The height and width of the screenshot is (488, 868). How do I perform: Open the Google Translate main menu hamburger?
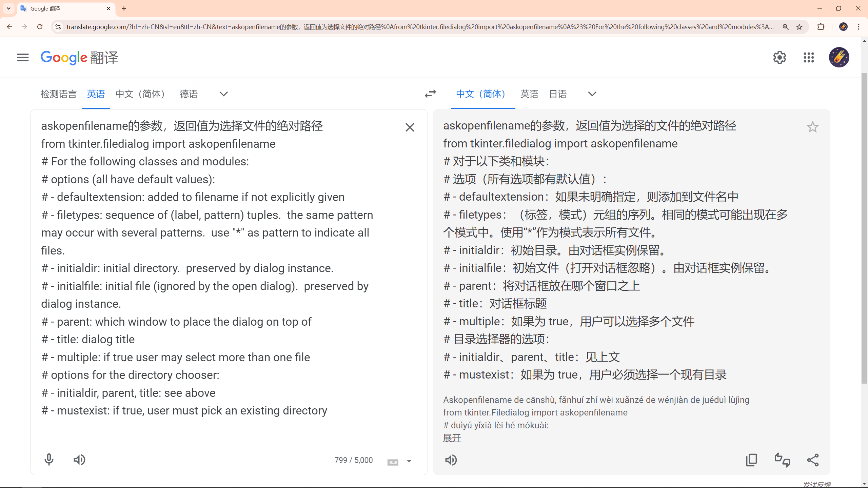[x=23, y=58]
